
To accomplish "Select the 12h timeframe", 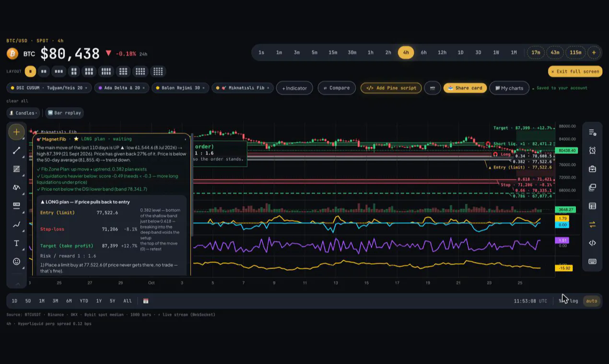I will [442, 53].
